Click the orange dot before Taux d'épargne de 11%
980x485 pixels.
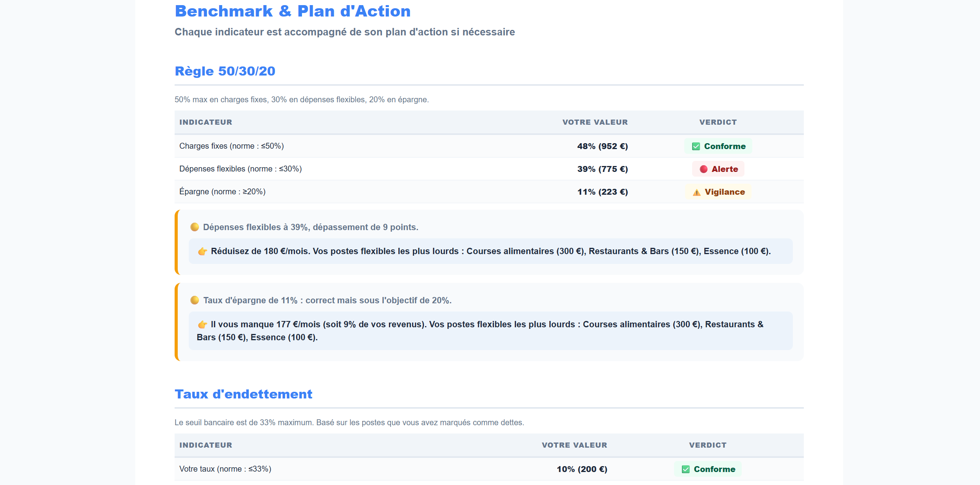195,300
